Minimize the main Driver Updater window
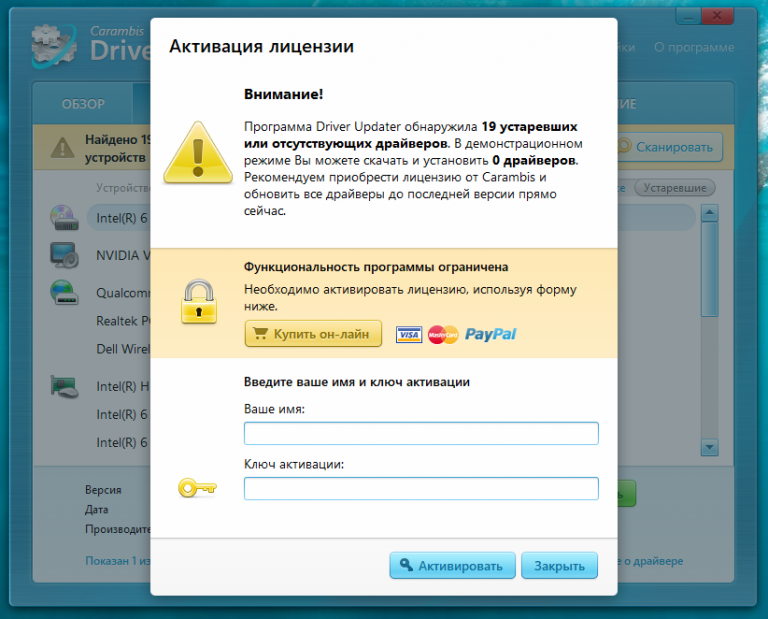This screenshot has width=768, height=619. point(689,16)
